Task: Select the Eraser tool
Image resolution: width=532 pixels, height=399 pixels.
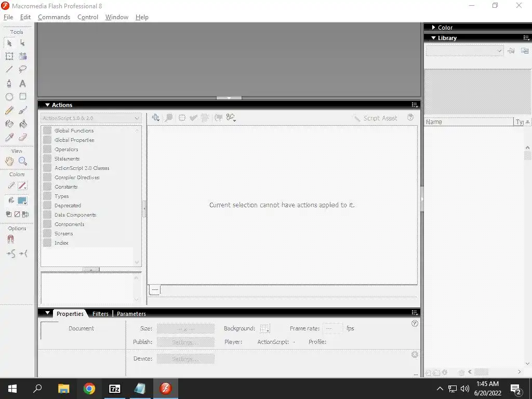Action: click(22, 137)
